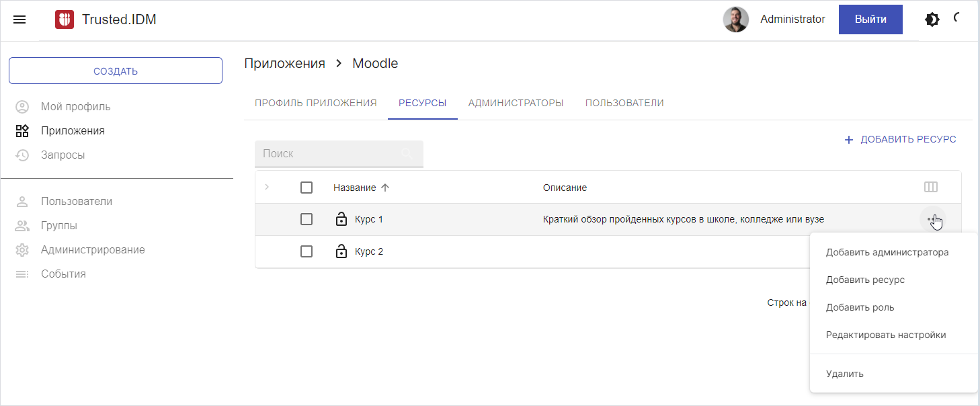This screenshot has height=406, width=980.
Task: Check the checkbox for Курс 1
Action: pos(307,219)
